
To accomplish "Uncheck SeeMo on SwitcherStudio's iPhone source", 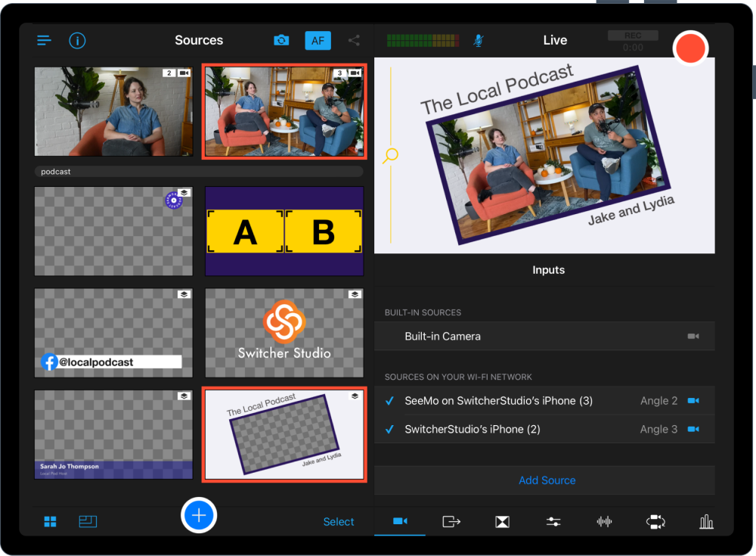I will (392, 402).
